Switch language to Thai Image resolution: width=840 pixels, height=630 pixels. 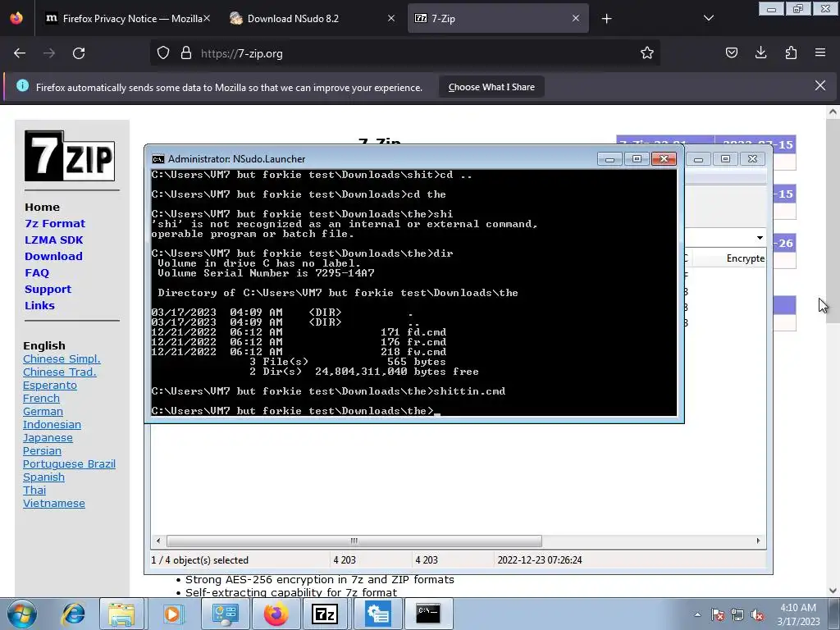tap(34, 491)
